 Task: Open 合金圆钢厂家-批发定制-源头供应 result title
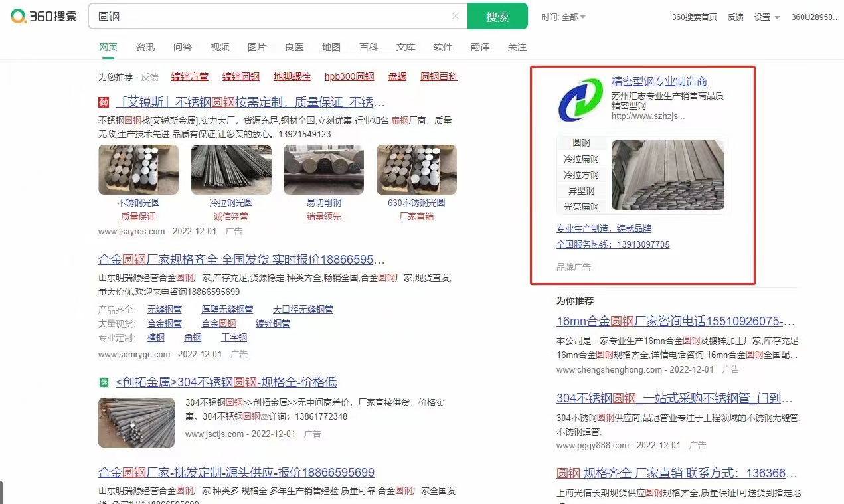coord(236,473)
